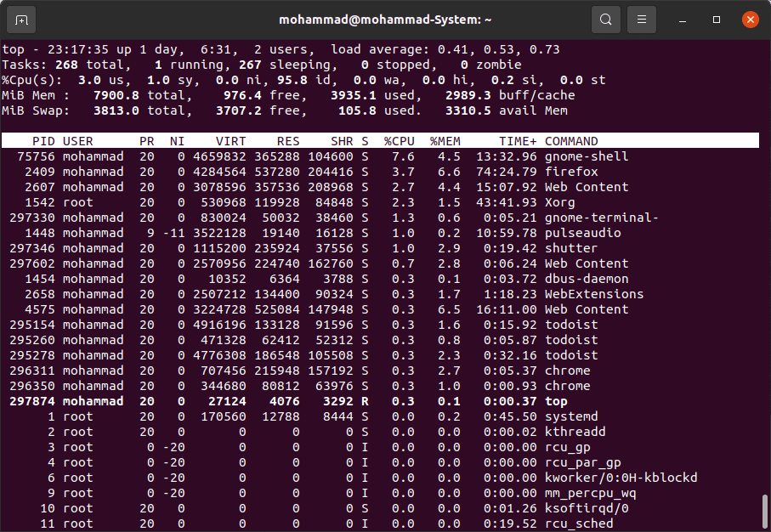
Task: Maximize the terminal window
Action: tap(717, 19)
